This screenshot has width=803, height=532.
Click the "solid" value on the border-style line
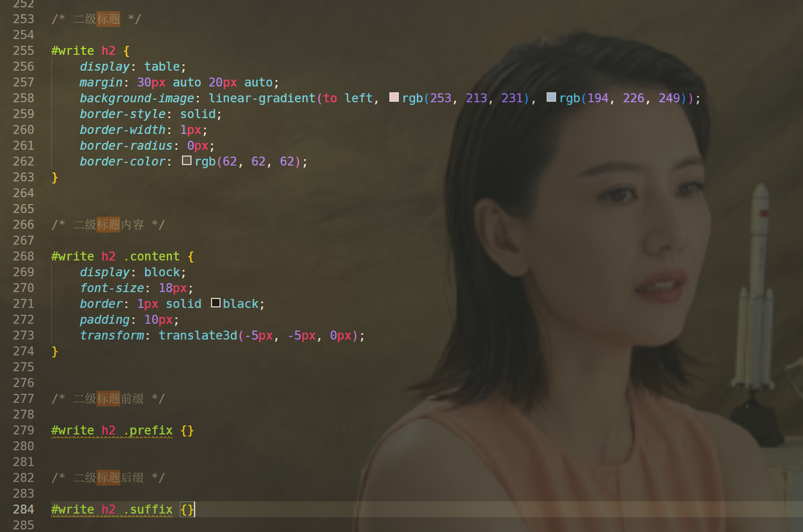pos(198,114)
